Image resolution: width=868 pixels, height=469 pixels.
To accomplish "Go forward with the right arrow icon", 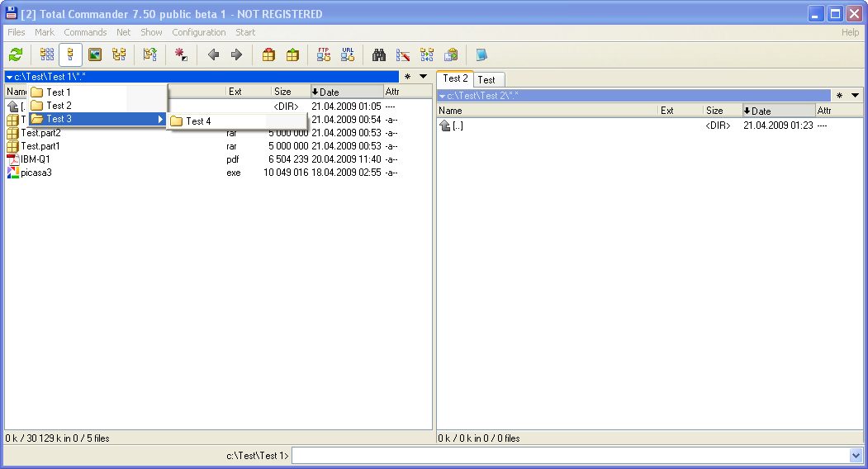I will [x=236, y=54].
